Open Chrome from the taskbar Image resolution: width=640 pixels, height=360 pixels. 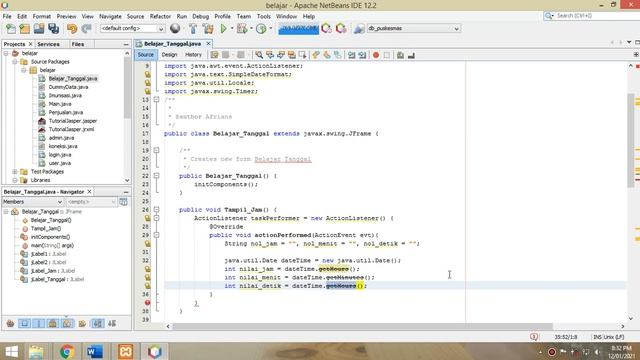coord(67,351)
